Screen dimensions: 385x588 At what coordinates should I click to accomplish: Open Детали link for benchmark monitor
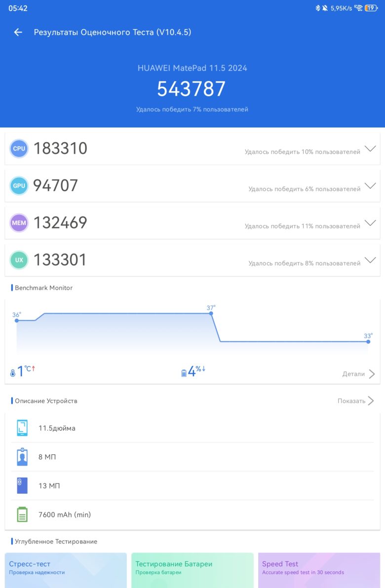(353, 374)
